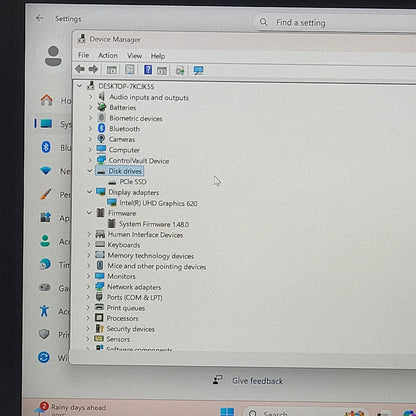Viewport: 416px width, 416px height.
Task: Select the Keyboards icon
Action: click(100, 244)
